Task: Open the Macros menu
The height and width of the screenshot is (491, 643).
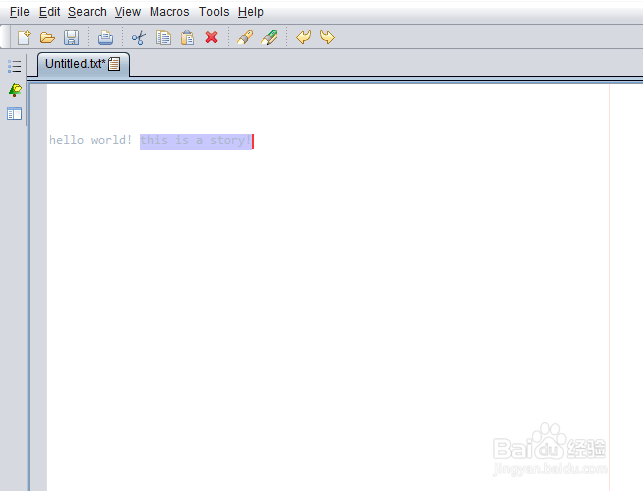Action: pos(169,12)
